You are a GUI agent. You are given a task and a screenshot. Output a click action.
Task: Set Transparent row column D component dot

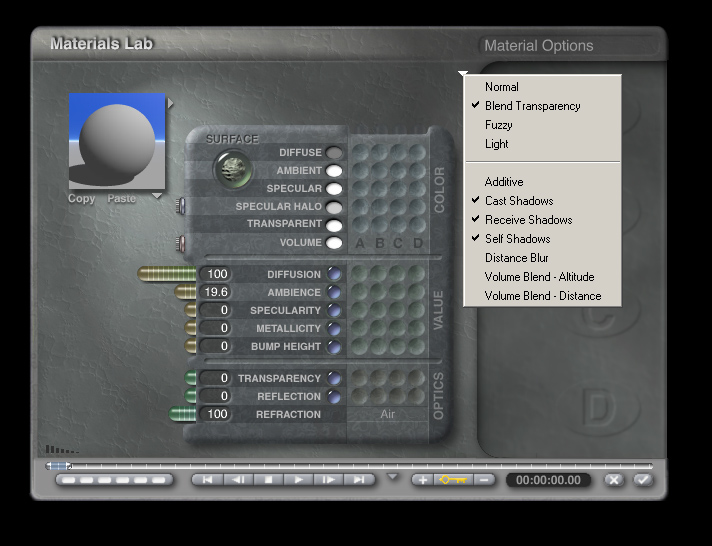click(417, 224)
